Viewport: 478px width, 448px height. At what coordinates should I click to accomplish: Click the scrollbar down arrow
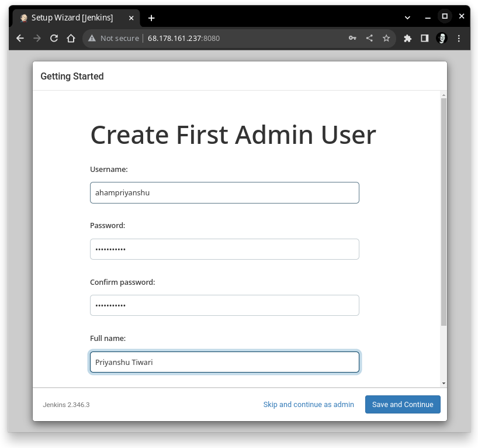[444, 383]
